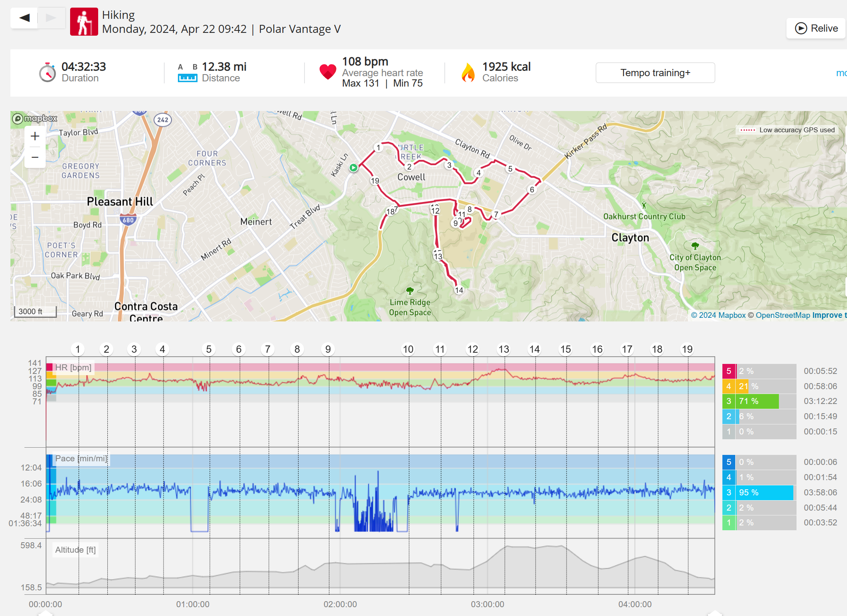The width and height of the screenshot is (847, 616).
Task: Toggle the HR [bpm] graph label
Action: (73, 368)
